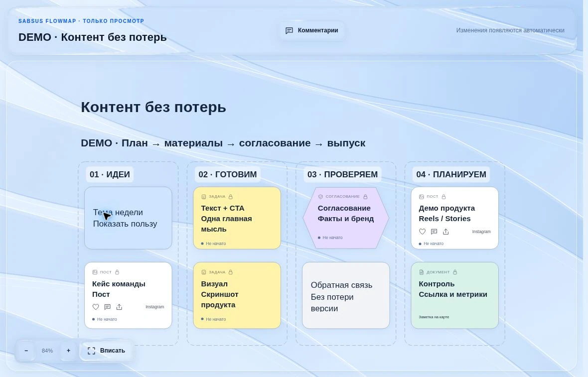
Task: Click the comment icon on Демо продукта card
Action: (x=434, y=232)
